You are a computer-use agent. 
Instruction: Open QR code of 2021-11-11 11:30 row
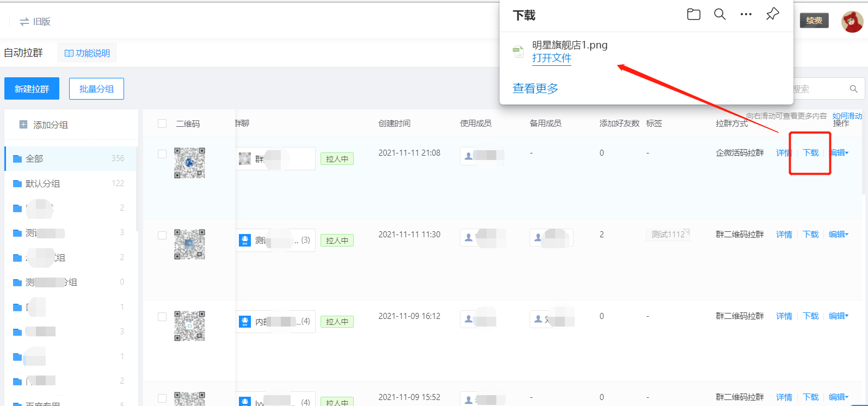[x=189, y=244]
